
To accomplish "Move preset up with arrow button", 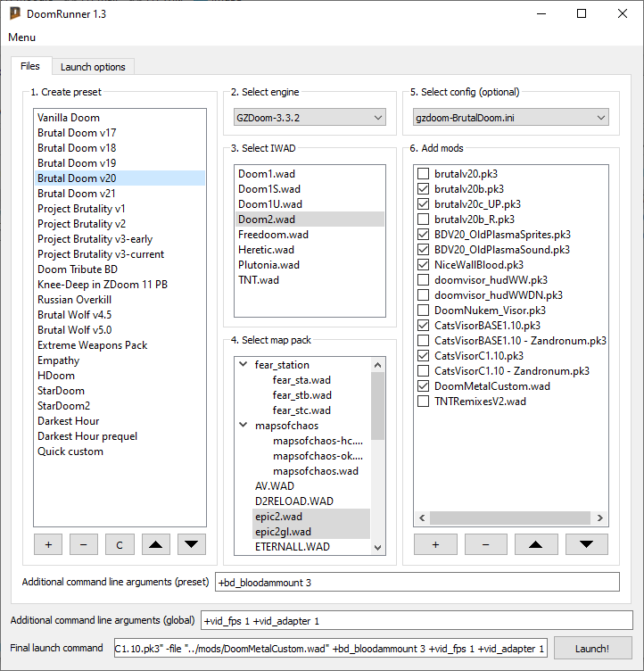I will point(156,544).
